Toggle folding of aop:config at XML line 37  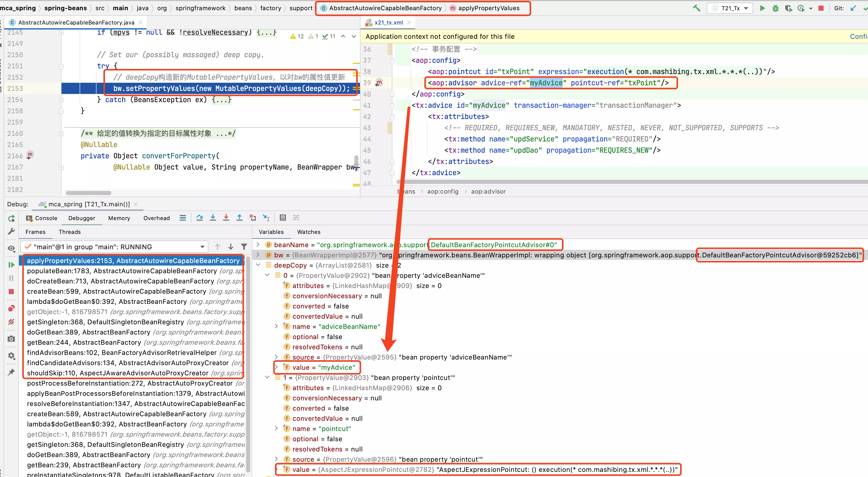pos(392,61)
